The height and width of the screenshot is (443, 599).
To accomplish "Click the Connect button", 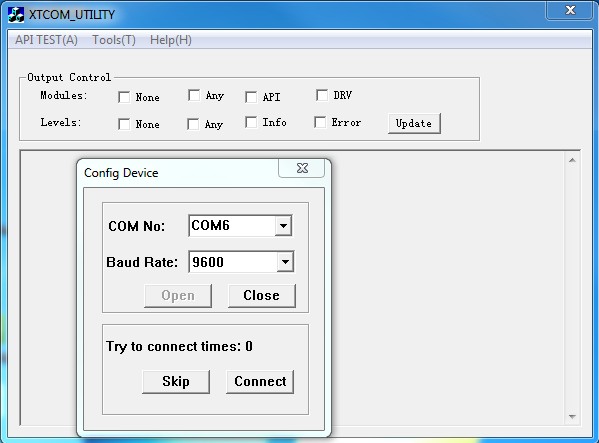I will pos(260,381).
